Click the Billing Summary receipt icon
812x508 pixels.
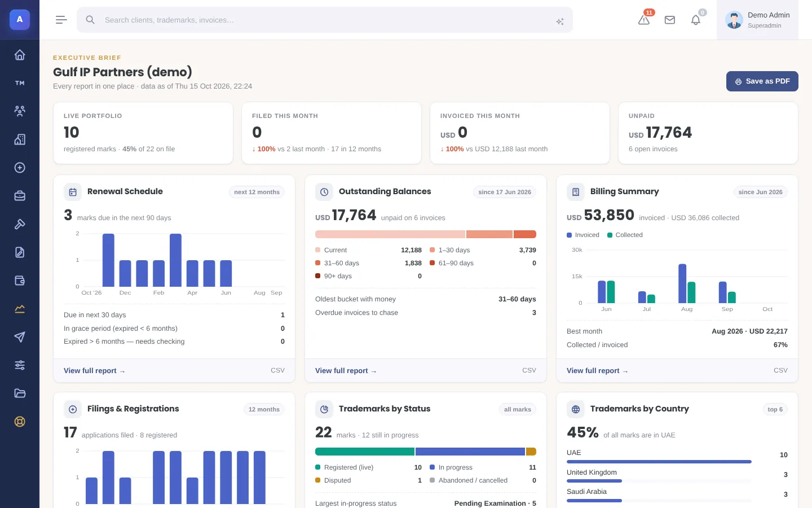click(576, 192)
